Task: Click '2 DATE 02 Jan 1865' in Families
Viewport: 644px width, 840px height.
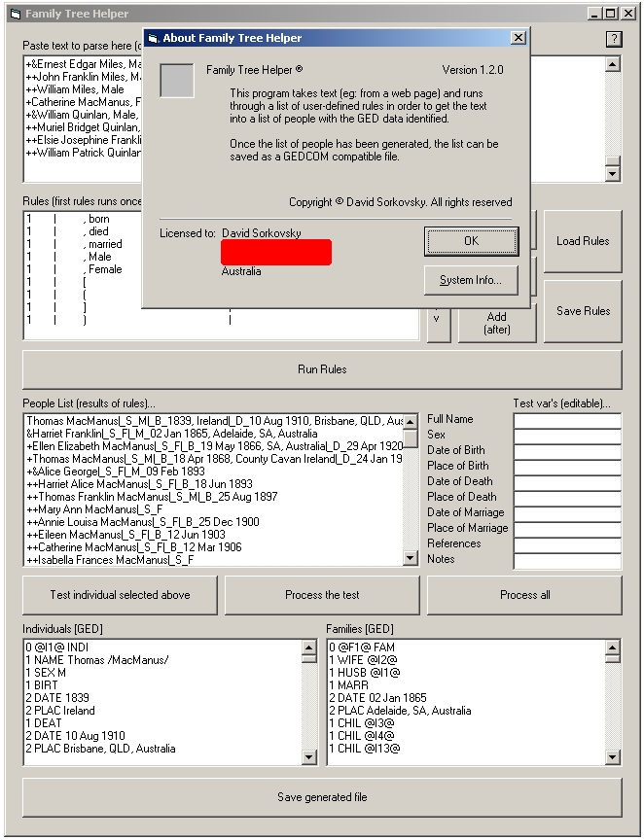Action: [x=378, y=698]
